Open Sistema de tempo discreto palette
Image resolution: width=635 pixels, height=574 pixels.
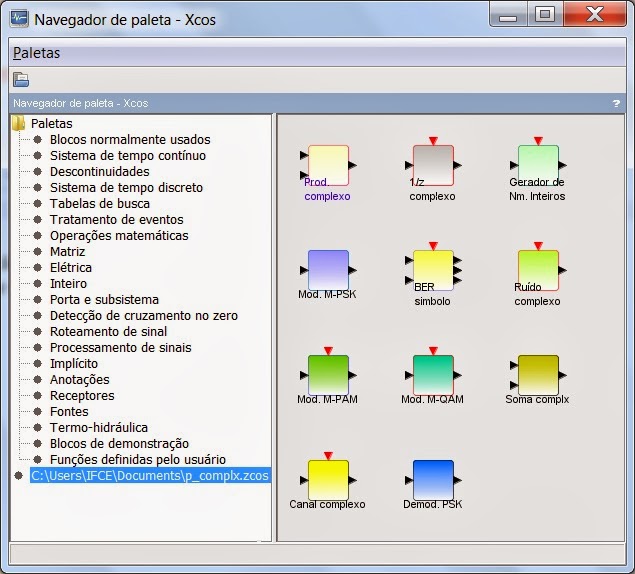point(126,188)
